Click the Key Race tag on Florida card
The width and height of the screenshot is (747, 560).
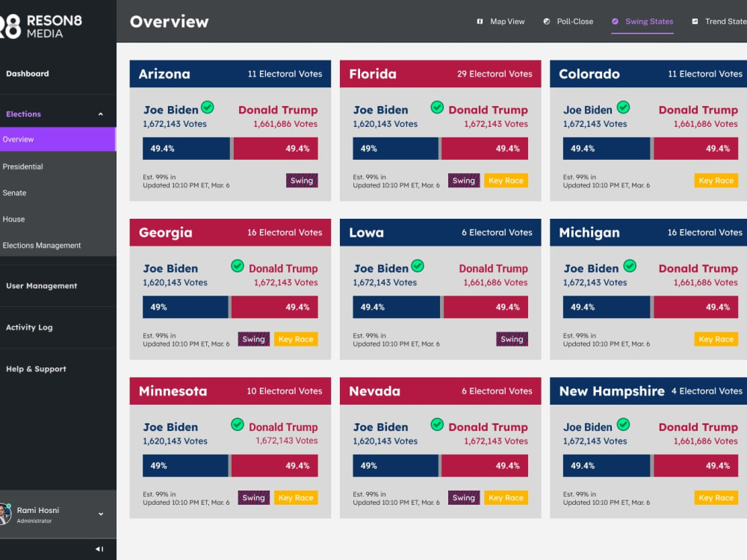coord(506,181)
